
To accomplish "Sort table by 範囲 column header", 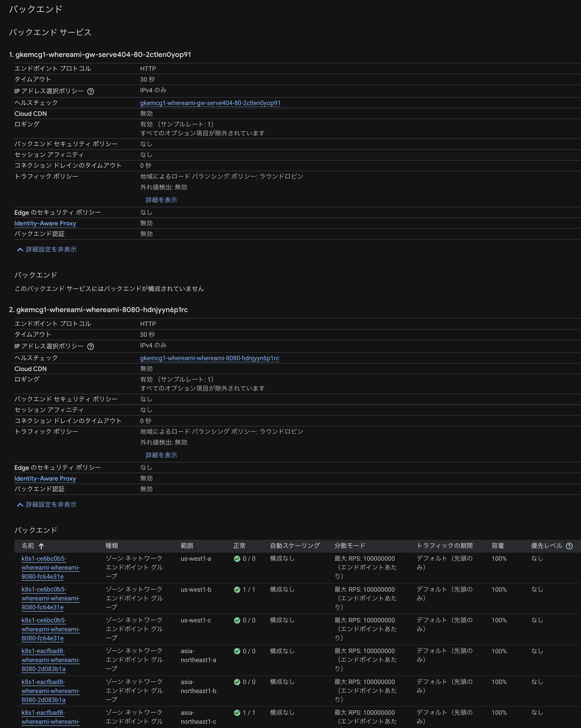I will (187, 546).
